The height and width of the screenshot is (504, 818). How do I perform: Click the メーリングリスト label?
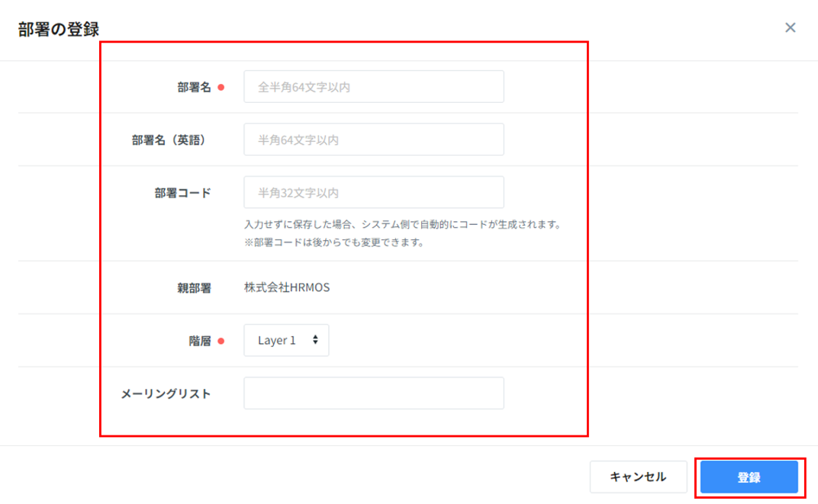(166, 393)
